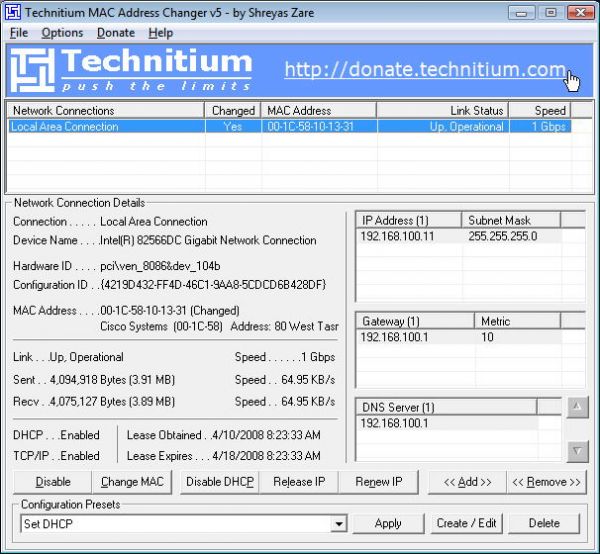Click the Technitium title bar app icon
This screenshot has height=554, width=600.
[x=12, y=12]
